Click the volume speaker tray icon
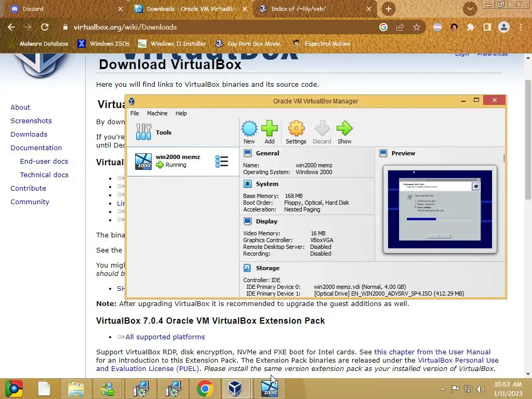 pos(481,389)
